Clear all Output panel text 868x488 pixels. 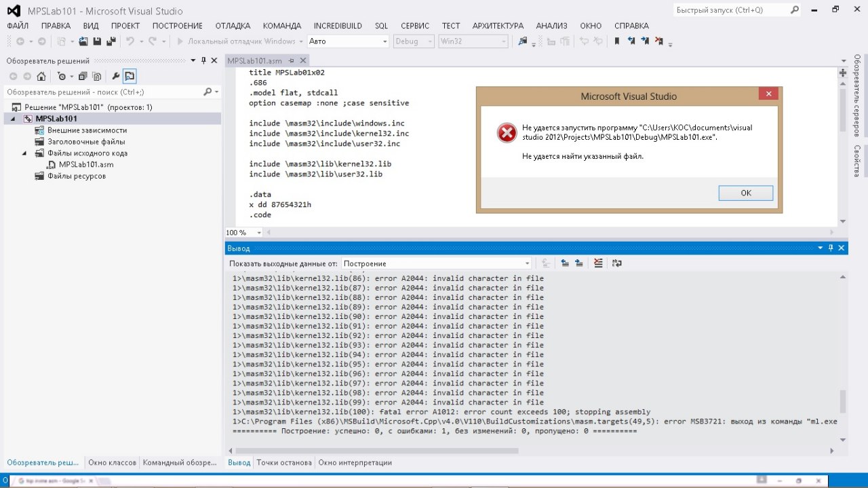coord(598,263)
